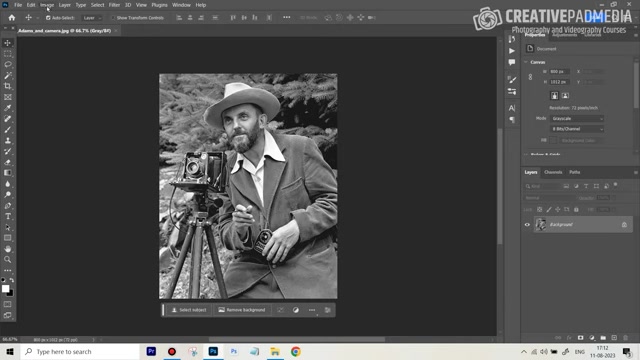Image resolution: width=640 pixels, height=360 pixels.
Task: Open the layer Kind filter dropdown
Action: (x=542, y=186)
